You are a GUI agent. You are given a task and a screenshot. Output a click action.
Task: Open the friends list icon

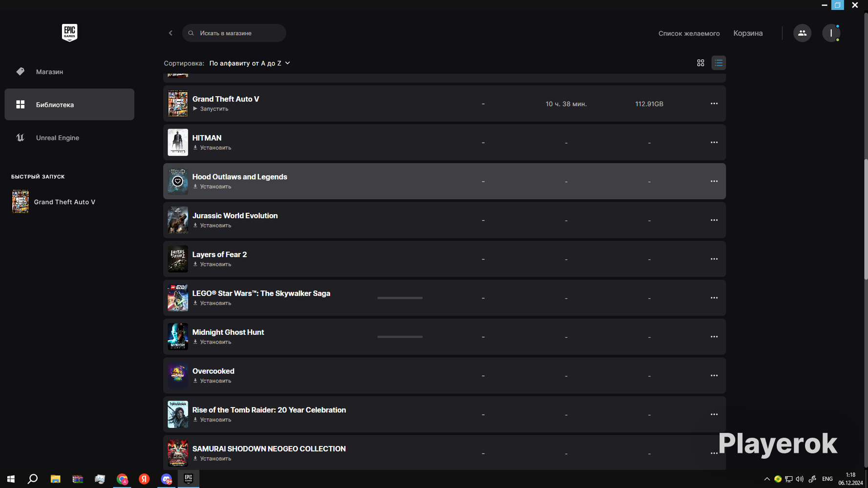click(x=802, y=33)
